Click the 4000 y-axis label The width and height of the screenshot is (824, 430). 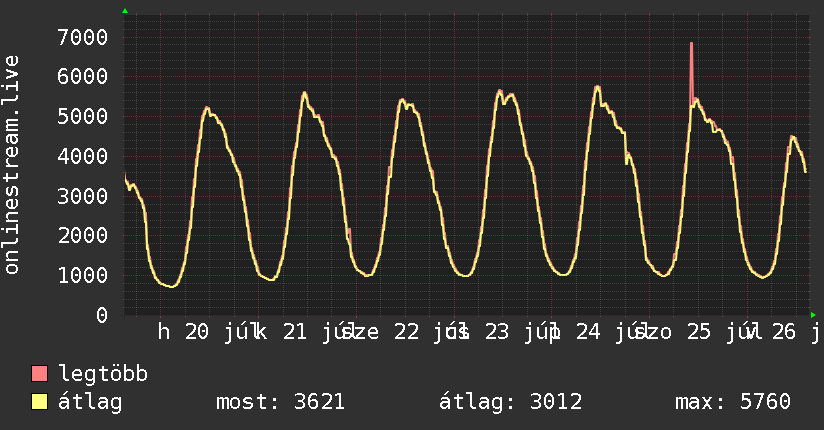(83, 157)
